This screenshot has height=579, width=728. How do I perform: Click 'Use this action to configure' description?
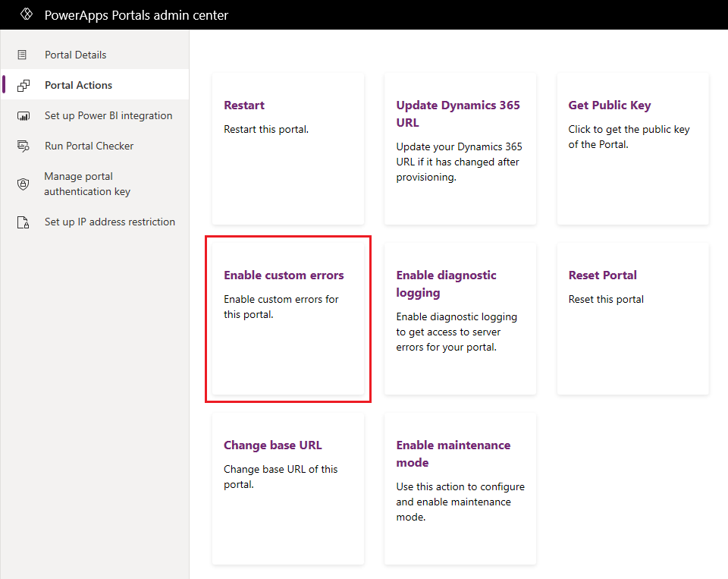pos(460,502)
